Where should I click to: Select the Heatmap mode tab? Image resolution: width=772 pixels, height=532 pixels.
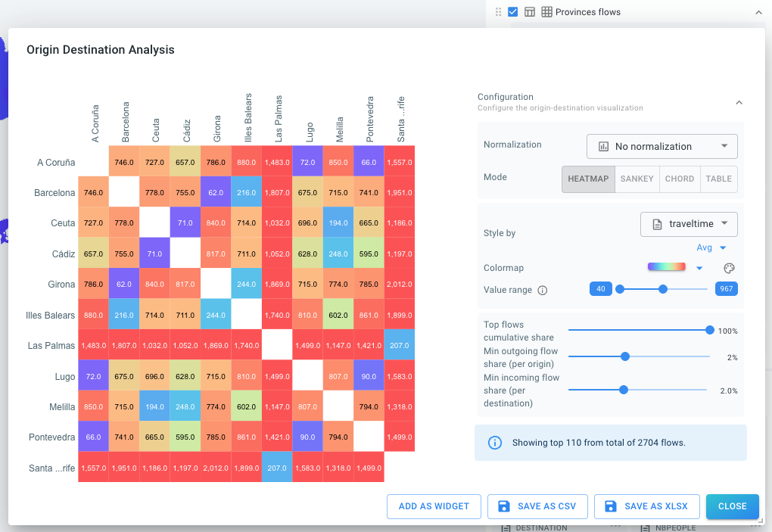coord(588,179)
